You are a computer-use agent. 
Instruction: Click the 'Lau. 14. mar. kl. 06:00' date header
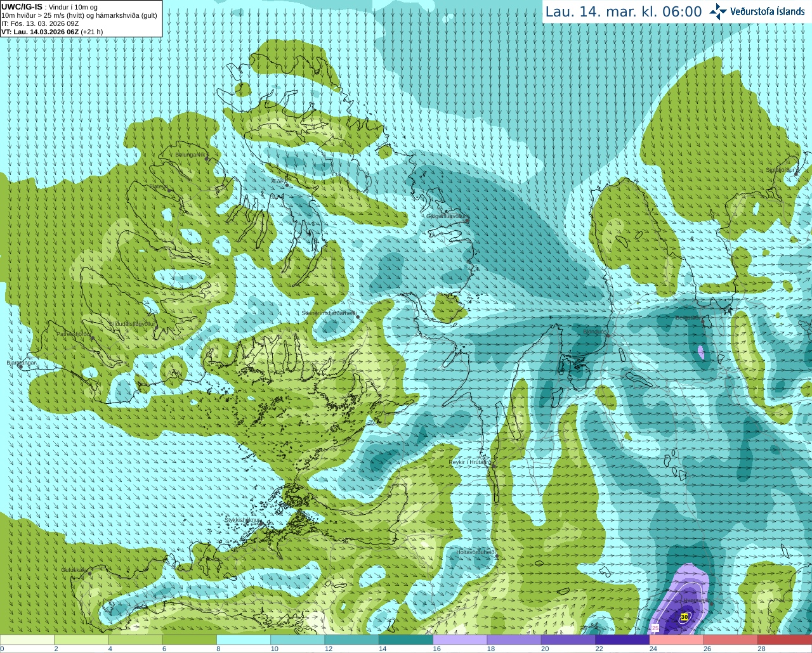click(x=624, y=11)
